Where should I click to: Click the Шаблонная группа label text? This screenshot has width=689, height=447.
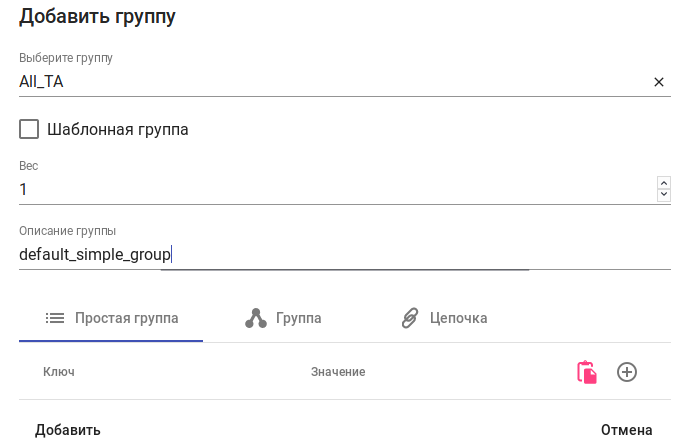[x=118, y=129]
